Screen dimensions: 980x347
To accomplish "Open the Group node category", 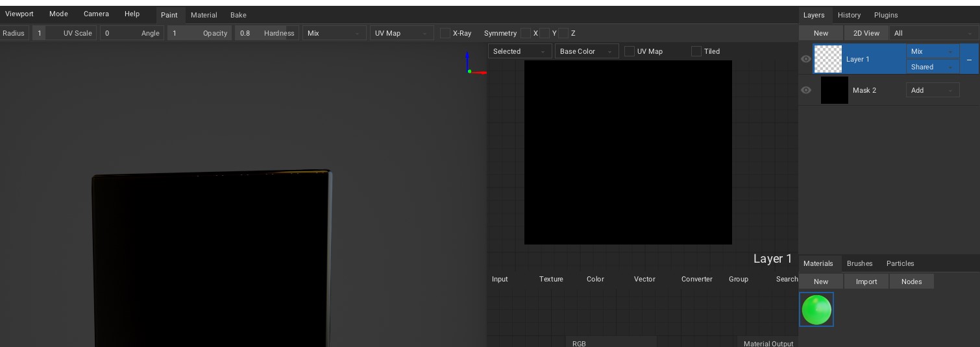I will [739, 279].
